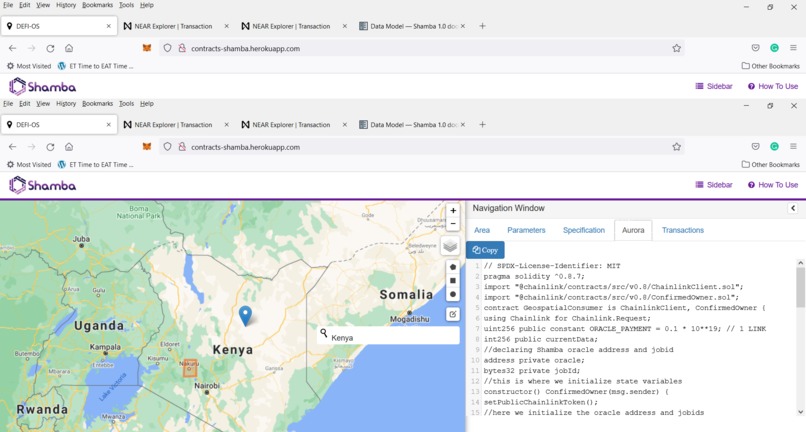Click the code panel scroll down arrow

coord(800,412)
